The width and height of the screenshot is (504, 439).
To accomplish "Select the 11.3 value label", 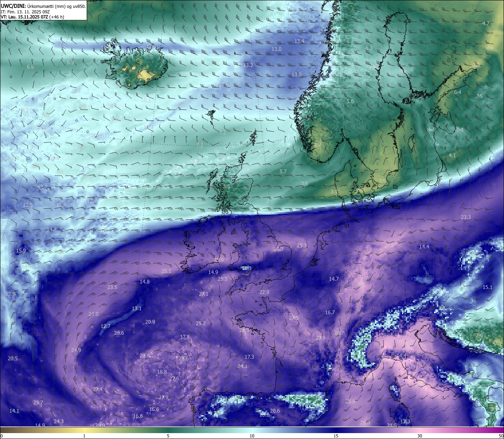I will (x=246, y=269).
